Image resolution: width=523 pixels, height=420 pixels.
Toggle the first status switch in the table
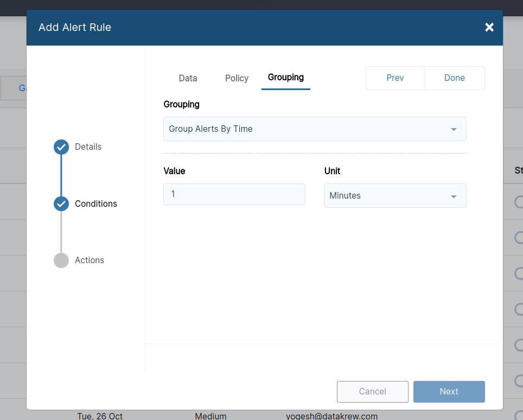coord(519,202)
